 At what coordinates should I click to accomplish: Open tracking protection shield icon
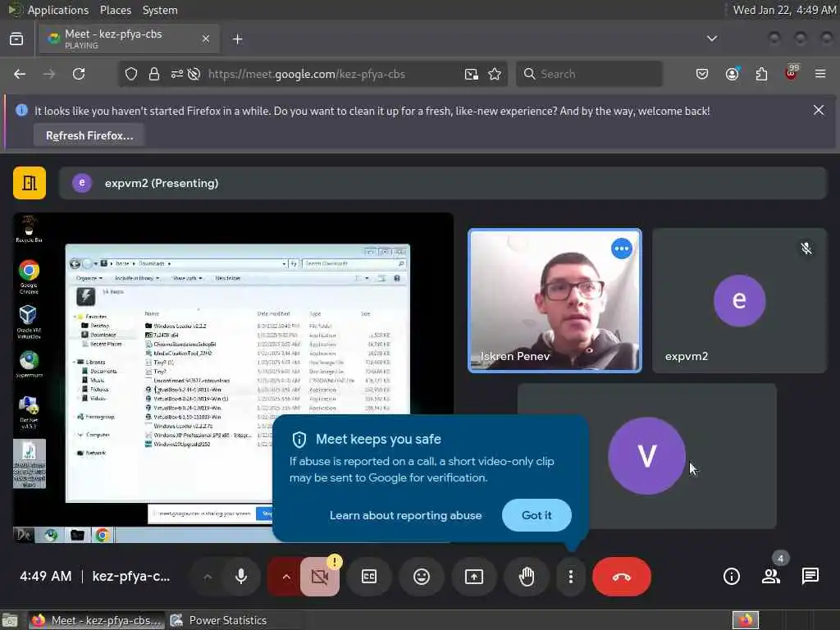pos(131,74)
